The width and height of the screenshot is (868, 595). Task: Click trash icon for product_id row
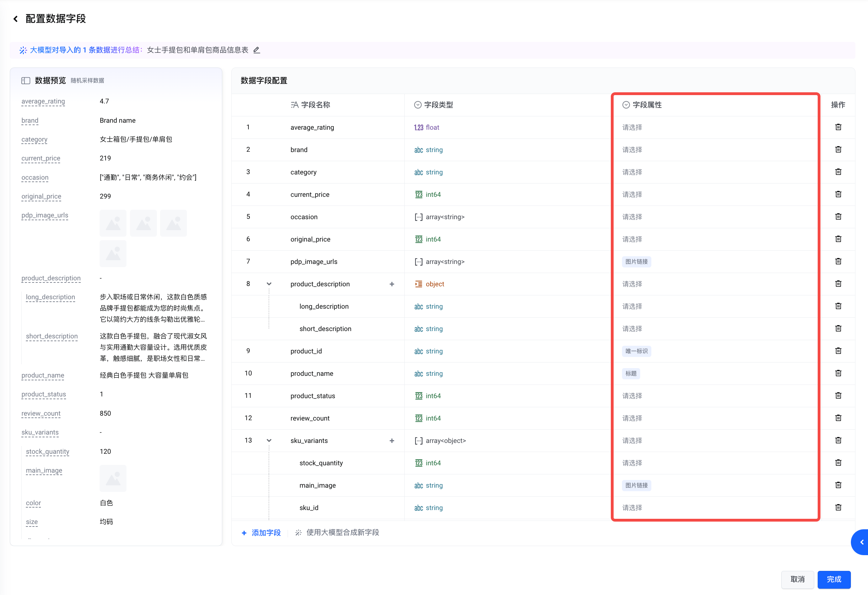[x=838, y=351]
